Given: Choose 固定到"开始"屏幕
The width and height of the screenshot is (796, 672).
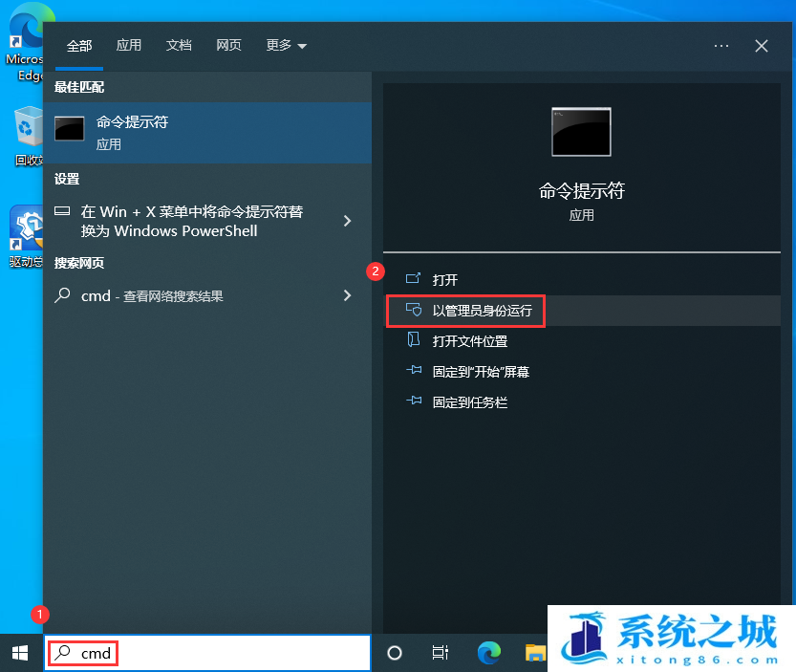Looking at the screenshot, I should (x=582, y=371).
